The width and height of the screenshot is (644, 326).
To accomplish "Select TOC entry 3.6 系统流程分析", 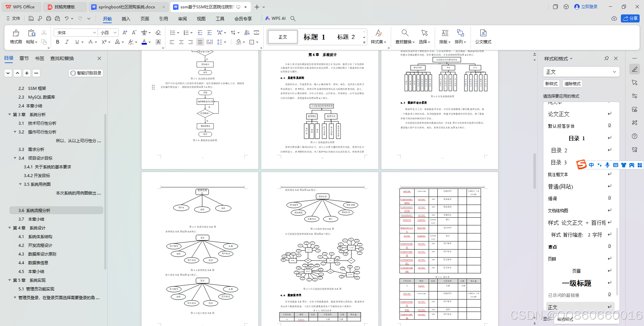I will pyautogui.click(x=35, y=210).
